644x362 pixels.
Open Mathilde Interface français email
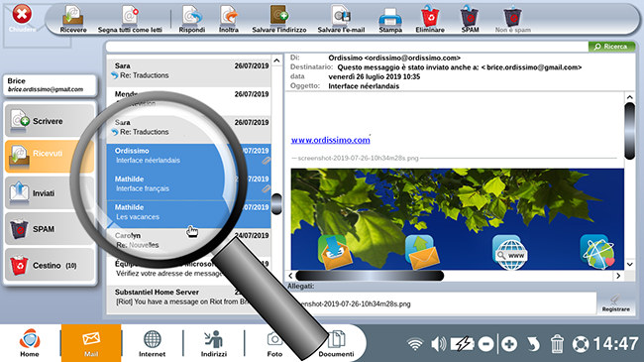point(188,184)
